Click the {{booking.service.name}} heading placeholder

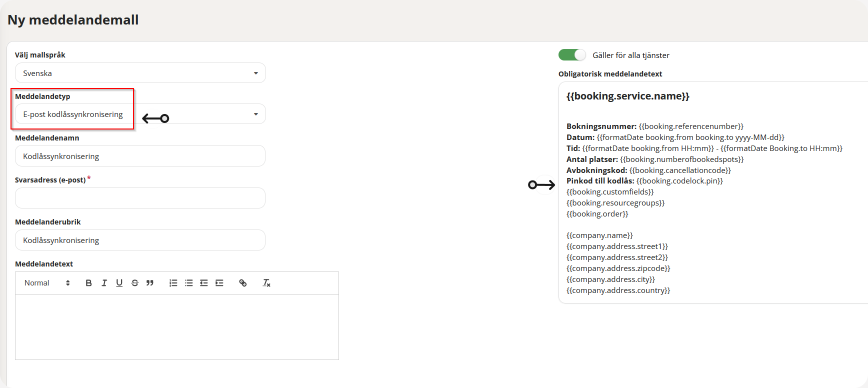point(627,96)
